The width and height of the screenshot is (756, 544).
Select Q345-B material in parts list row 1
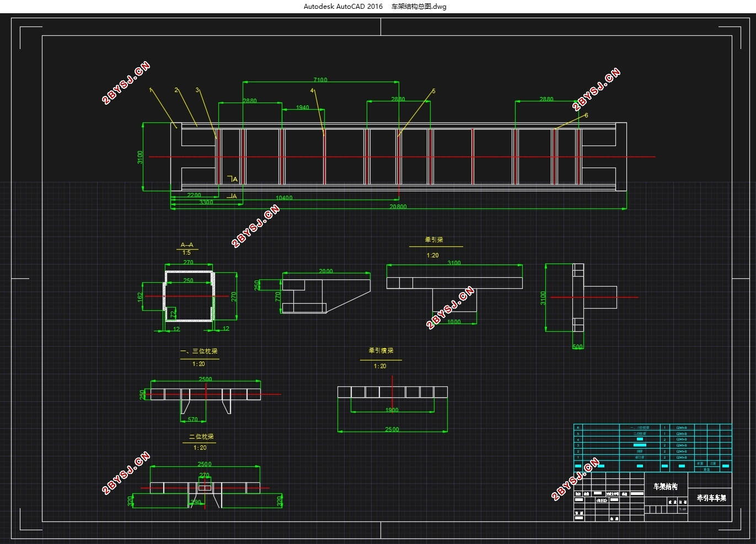(682, 457)
